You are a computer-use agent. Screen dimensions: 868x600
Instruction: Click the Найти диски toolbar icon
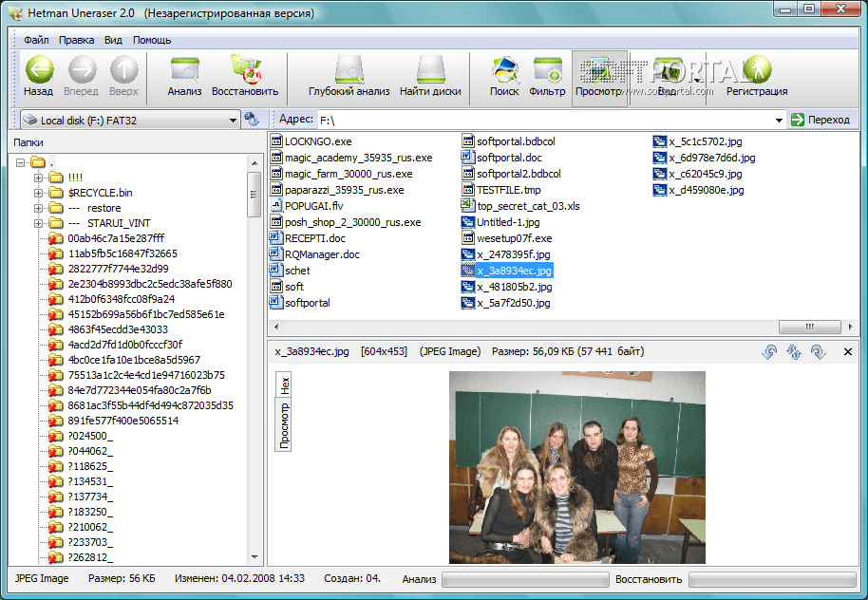431,69
